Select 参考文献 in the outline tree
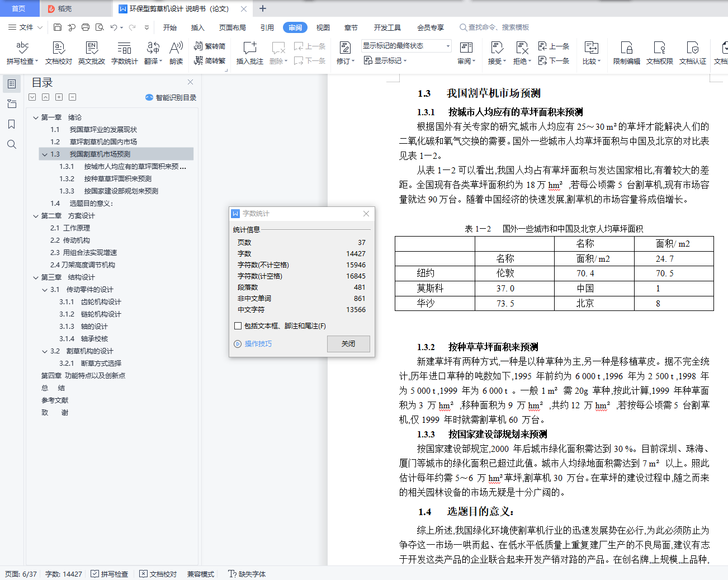Image resolution: width=728 pixels, height=580 pixels. pyautogui.click(x=55, y=400)
